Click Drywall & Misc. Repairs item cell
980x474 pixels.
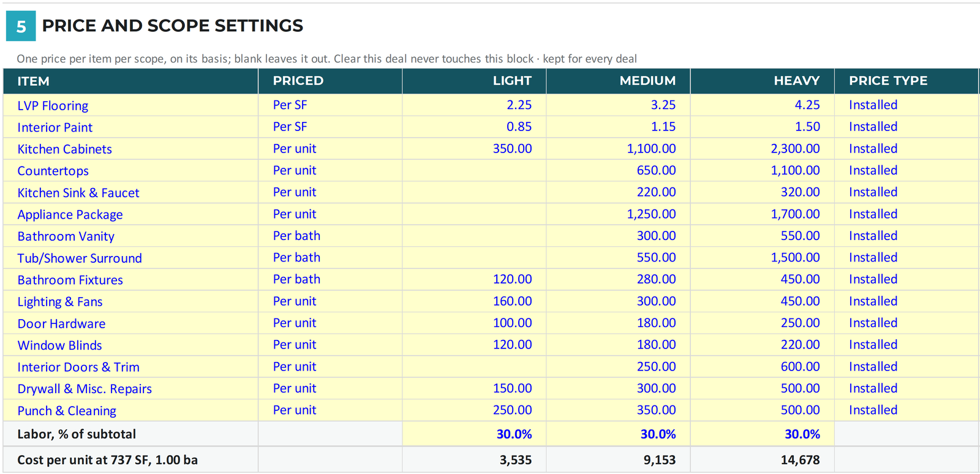tap(130, 388)
